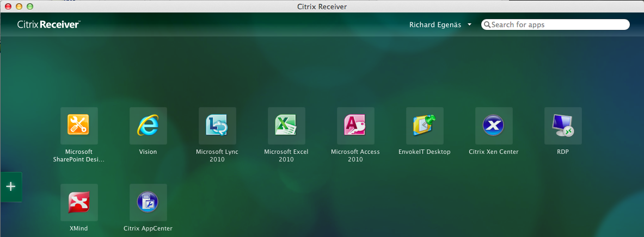Open the Vision Internet Explorer app
Image resolution: width=644 pixels, height=237 pixels.
(x=148, y=126)
